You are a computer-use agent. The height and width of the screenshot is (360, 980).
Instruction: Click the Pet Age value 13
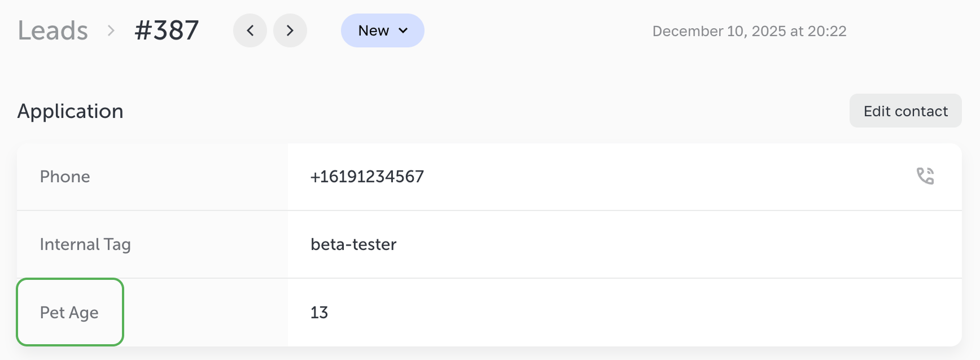tap(320, 312)
